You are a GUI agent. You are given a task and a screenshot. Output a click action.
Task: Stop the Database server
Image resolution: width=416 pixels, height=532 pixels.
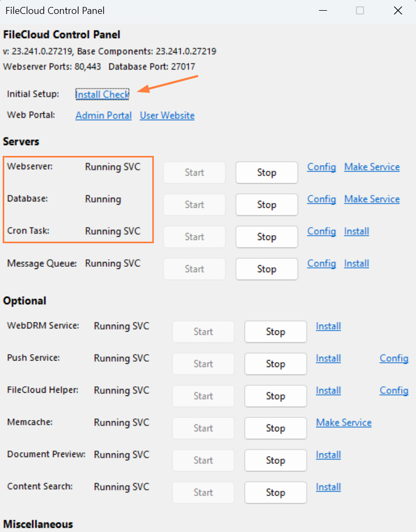point(266,205)
